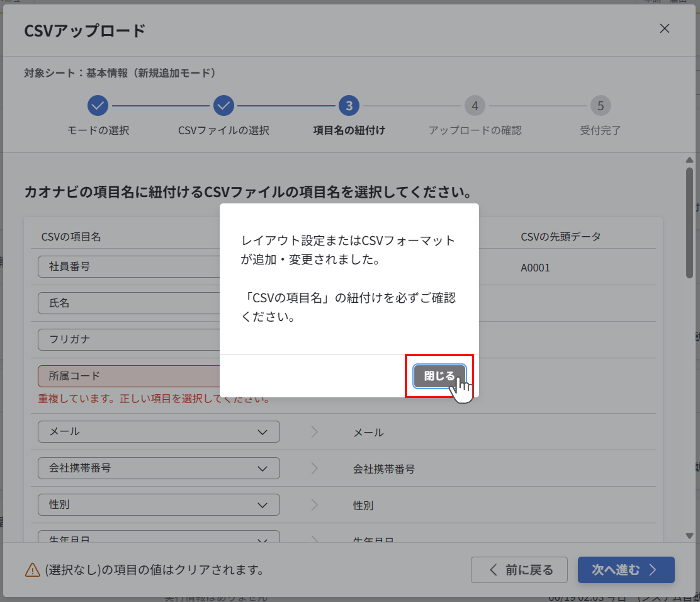
Task: Click the モードの選択 step label
Action: point(98,130)
